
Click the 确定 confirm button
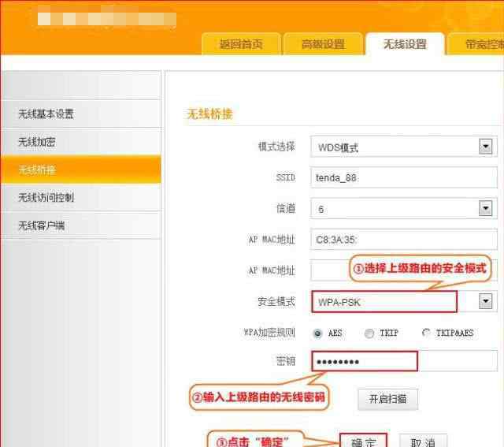pyautogui.click(x=363, y=441)
